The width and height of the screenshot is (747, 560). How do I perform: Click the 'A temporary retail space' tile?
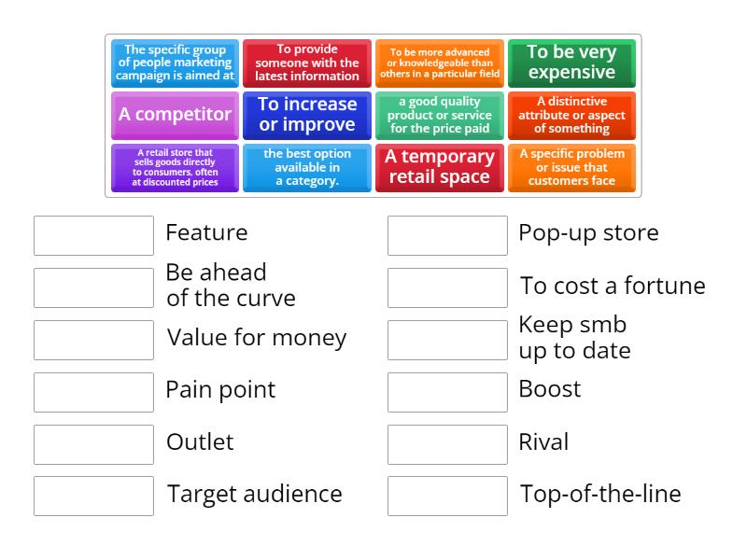(x=439, y=167)
